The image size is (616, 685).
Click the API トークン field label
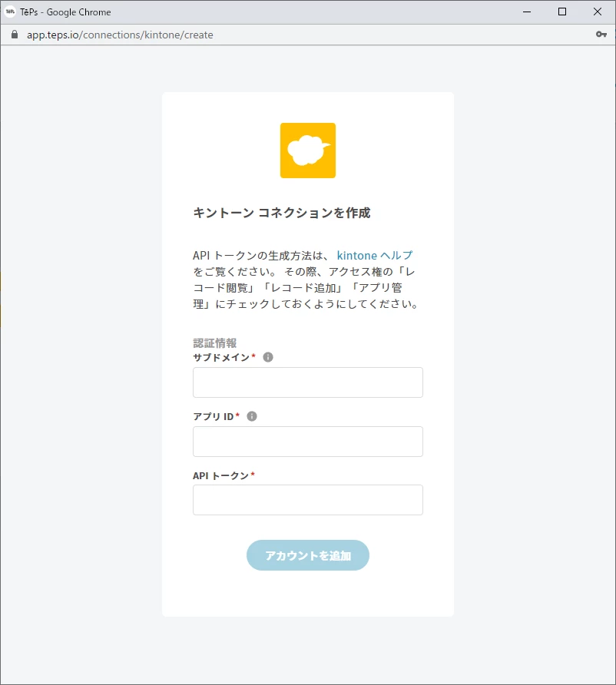pyautogui.click(x=220, y=475)
